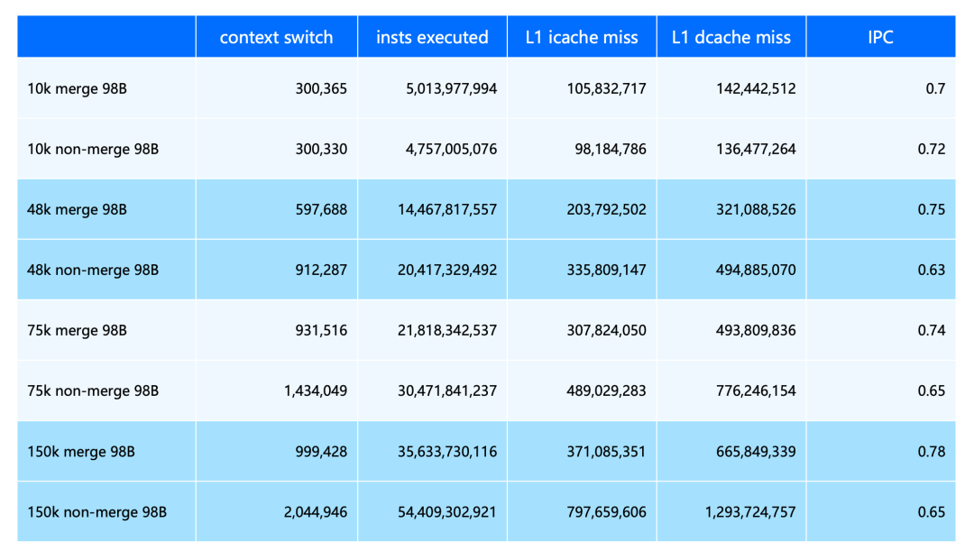Click the 'L1 icache miss' header
This screenshot has height=560, width=974.
coord(582,37)
